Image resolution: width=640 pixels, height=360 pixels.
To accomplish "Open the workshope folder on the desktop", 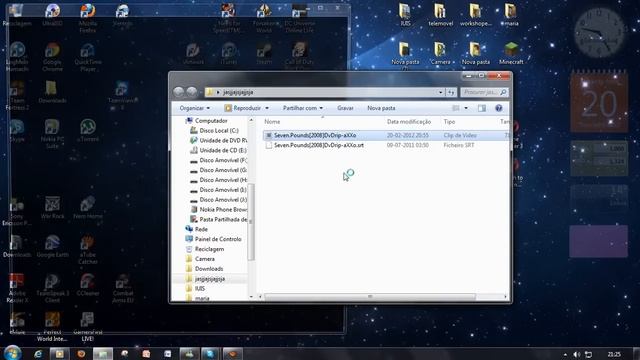I will (x=476, y=15).
